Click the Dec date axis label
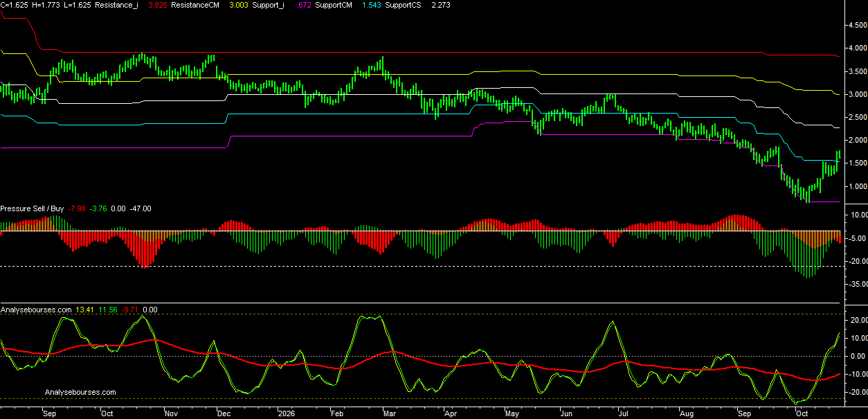Viewport: 868px width, 419px height. point(224,413)
